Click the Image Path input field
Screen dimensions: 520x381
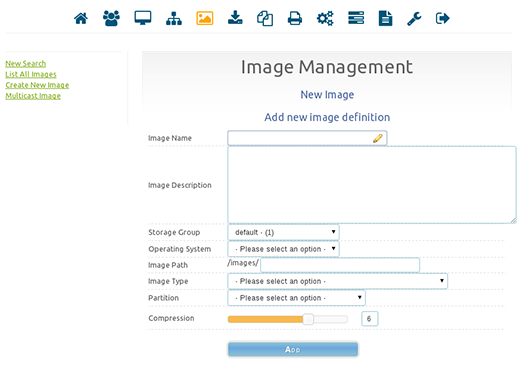pos(340,265)
